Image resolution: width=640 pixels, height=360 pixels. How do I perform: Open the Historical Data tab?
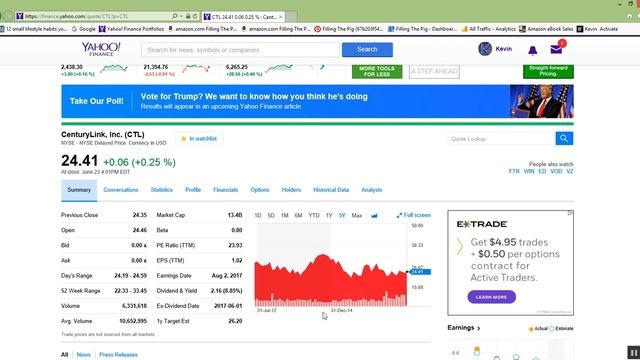(x=331, y=190)
